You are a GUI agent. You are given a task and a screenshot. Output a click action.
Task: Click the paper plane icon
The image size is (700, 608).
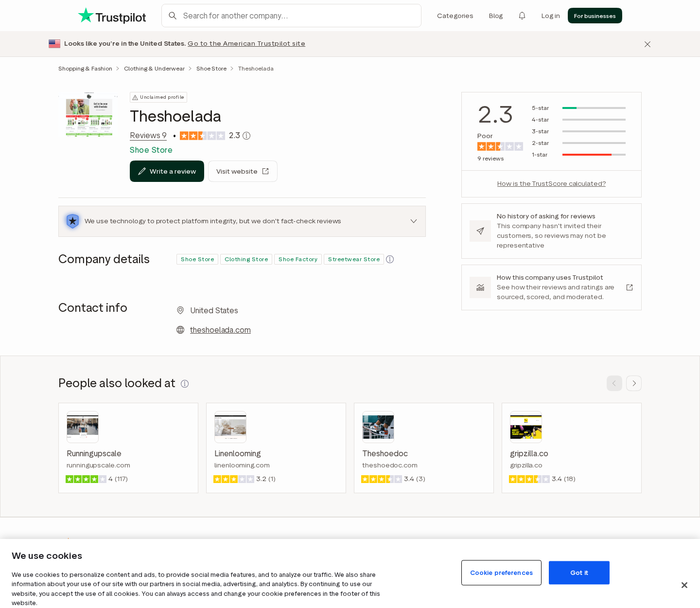point(480,231)
